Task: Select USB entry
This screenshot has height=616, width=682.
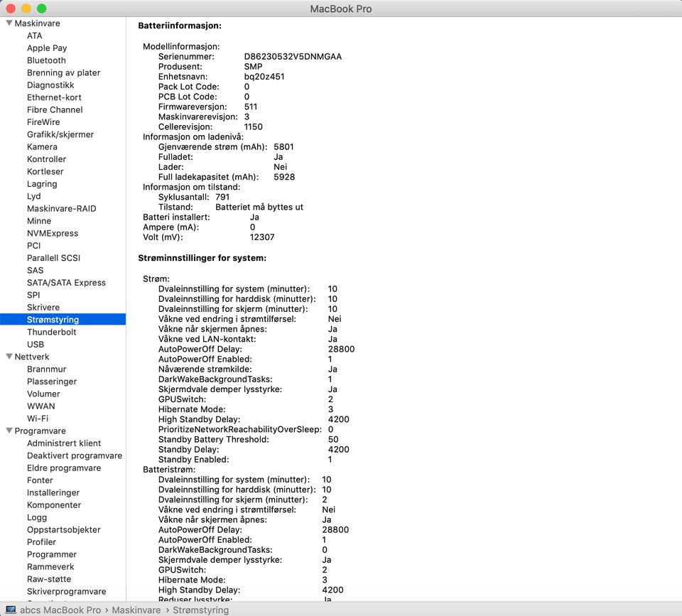Action: (36, 344)
